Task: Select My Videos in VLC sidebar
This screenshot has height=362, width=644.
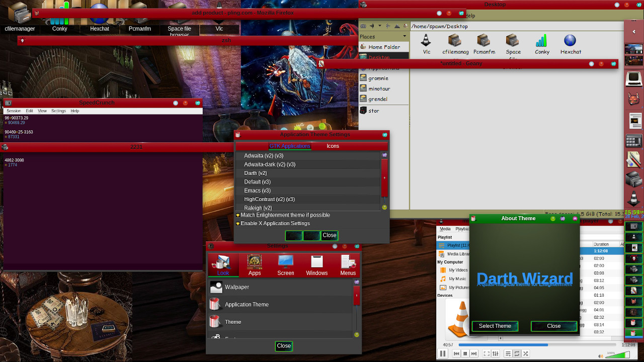Action: tap(457, 270)
